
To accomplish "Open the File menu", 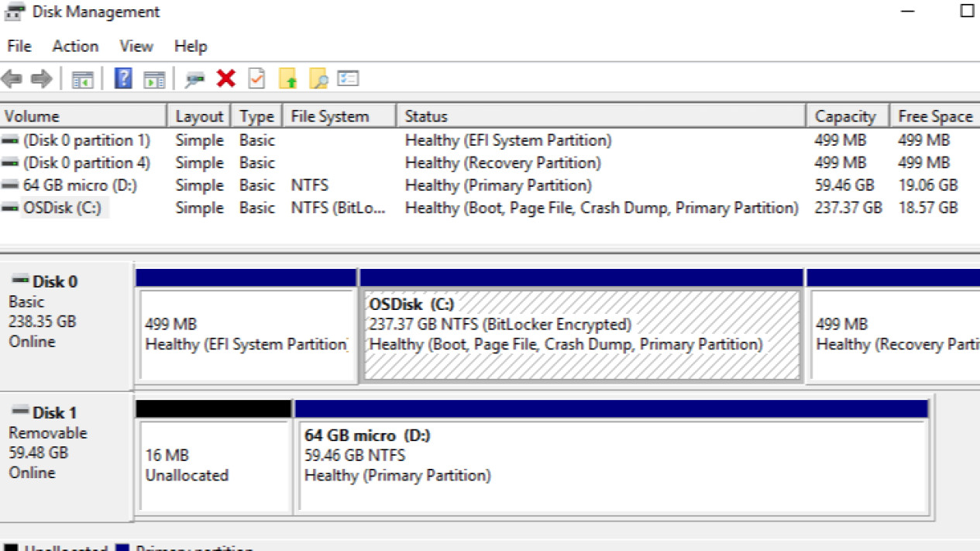I will [x=19, y=46].
